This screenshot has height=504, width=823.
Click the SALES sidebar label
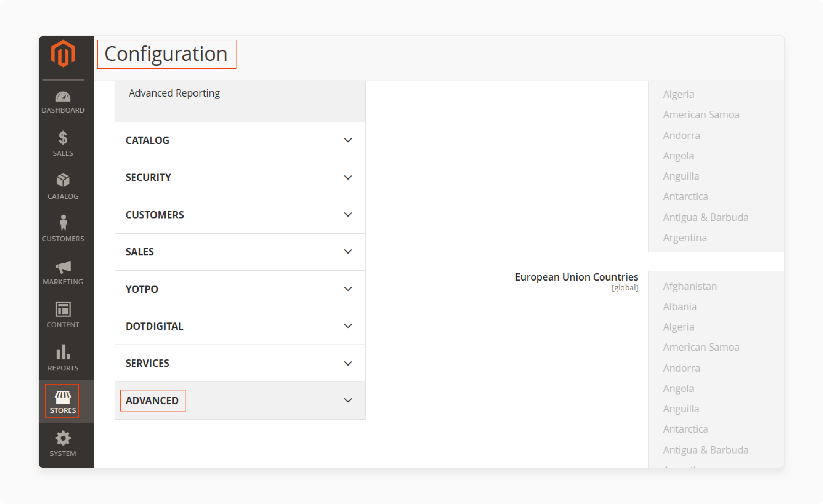63,153
